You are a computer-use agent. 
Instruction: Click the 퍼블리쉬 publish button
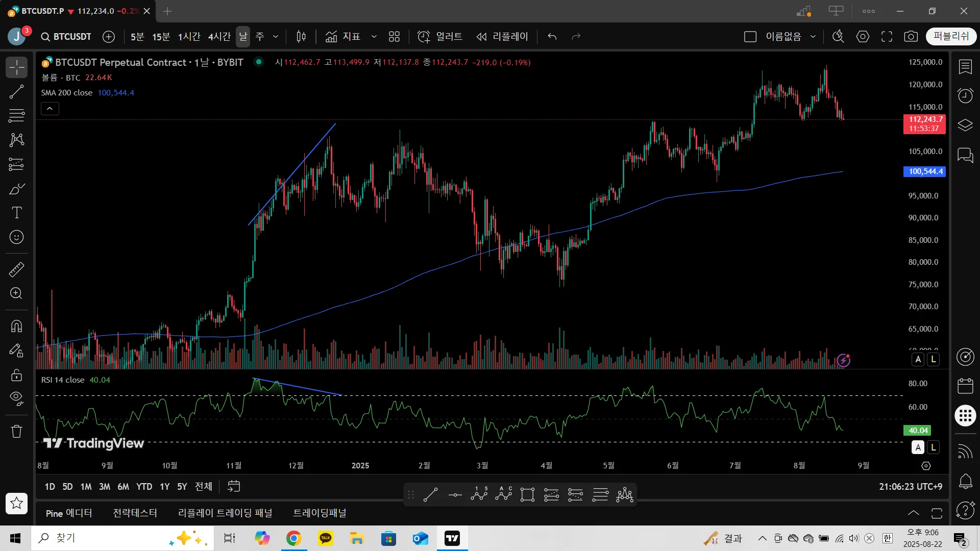click(950, 36)
